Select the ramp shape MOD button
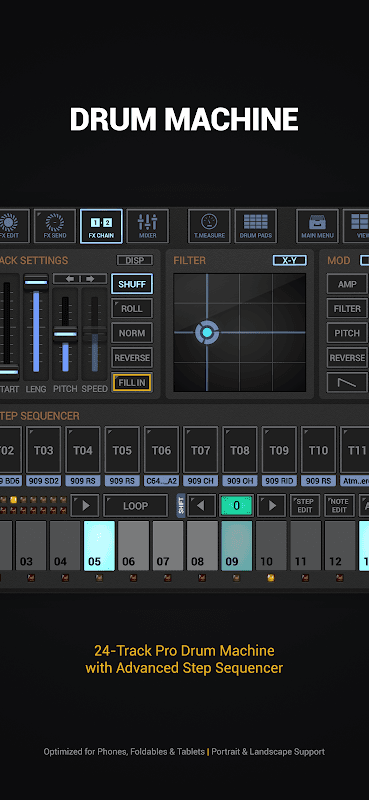Image resolution: width=369 pixels, height=800 pixels. tap(347, 382)
